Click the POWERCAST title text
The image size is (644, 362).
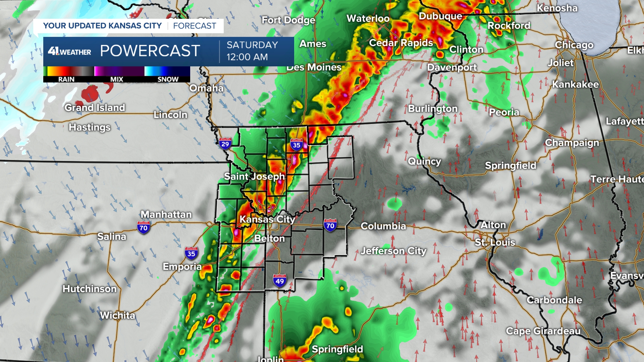point(150,51)
